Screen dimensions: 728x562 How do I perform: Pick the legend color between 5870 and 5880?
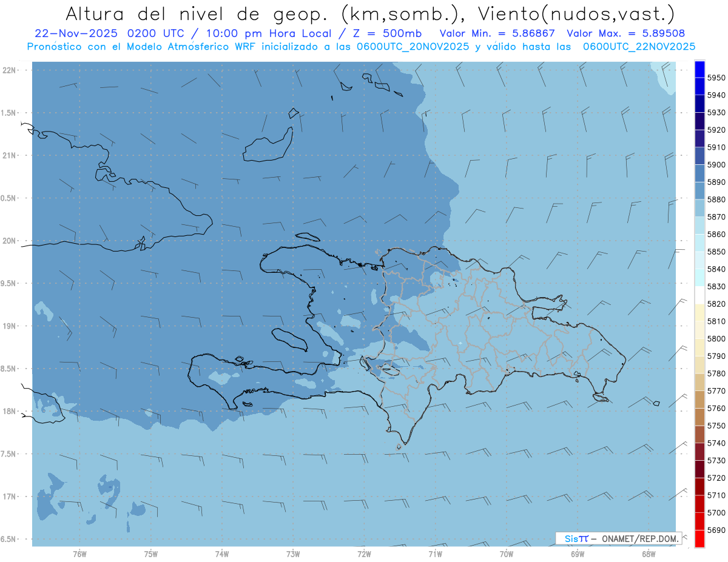click(x=699, y=208)
